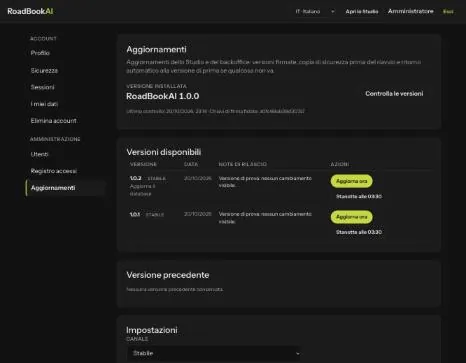Click Aggiorna ora for version 1.0.2
466x363 pixels.
(351, 181)
